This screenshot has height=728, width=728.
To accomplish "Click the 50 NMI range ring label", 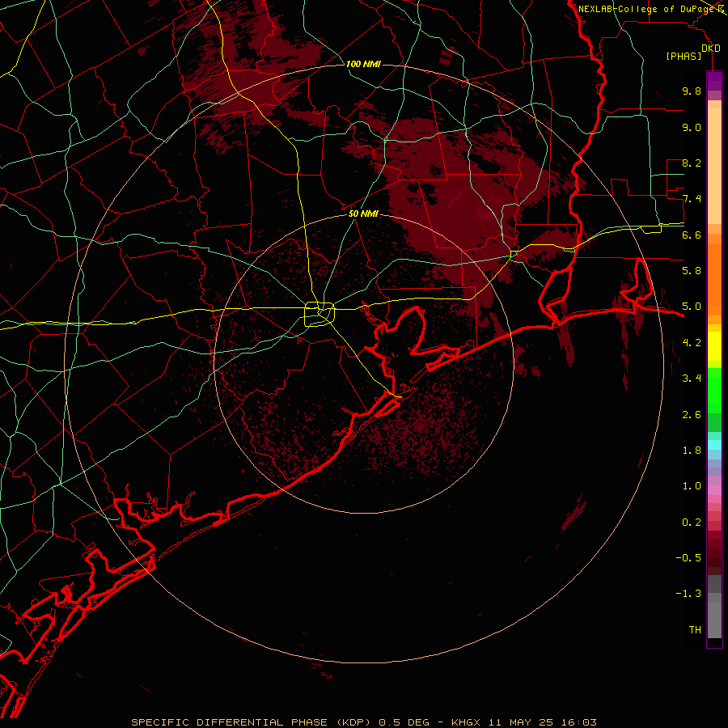I will pos(363,214).
